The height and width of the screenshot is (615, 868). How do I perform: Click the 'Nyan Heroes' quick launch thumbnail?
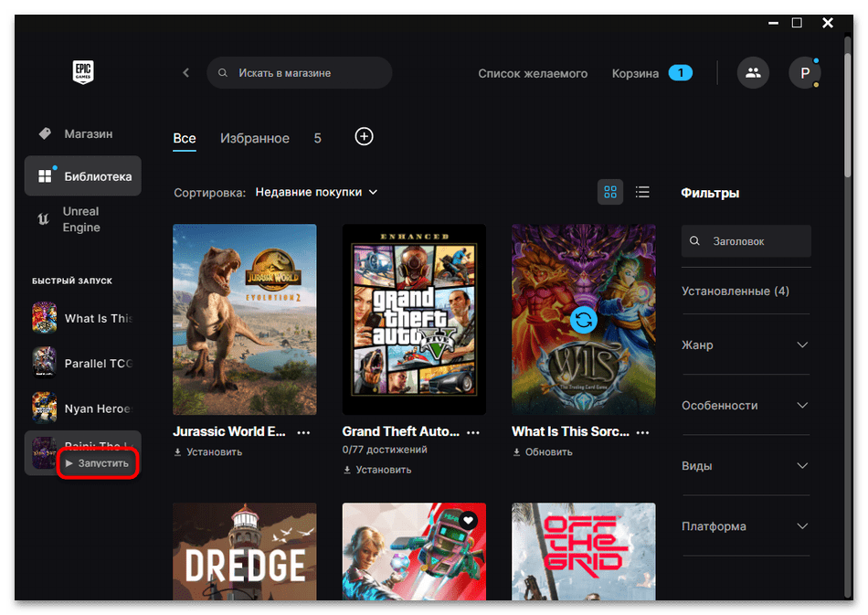click(x=44, y=408)
